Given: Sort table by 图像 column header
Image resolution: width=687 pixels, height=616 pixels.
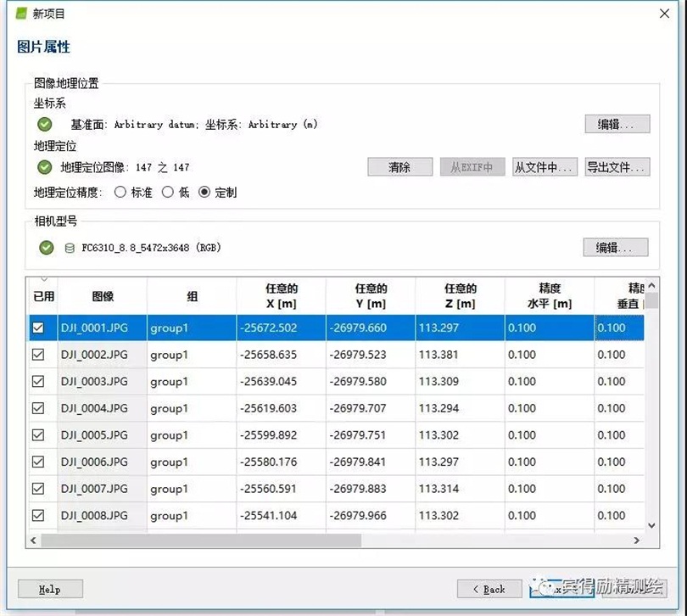Looking at the screenshot, I should [103, 296].
